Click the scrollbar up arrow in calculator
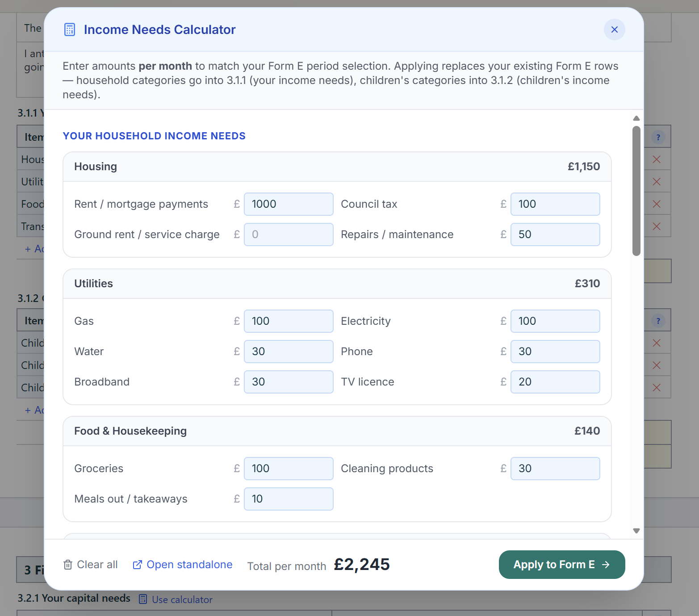This screenshot has width=699, height=616. tap(636, 118)
